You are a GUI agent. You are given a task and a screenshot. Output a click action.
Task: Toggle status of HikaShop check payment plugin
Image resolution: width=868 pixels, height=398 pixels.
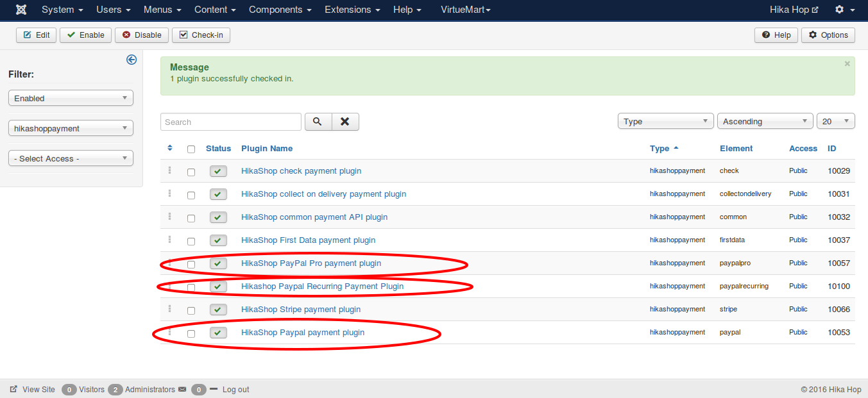tap(218, 171)
